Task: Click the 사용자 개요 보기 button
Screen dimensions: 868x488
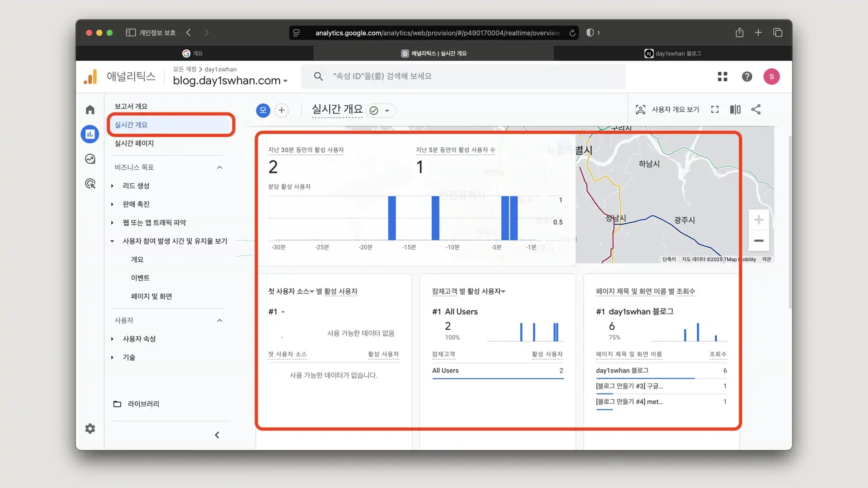Action: click(668, 109)
